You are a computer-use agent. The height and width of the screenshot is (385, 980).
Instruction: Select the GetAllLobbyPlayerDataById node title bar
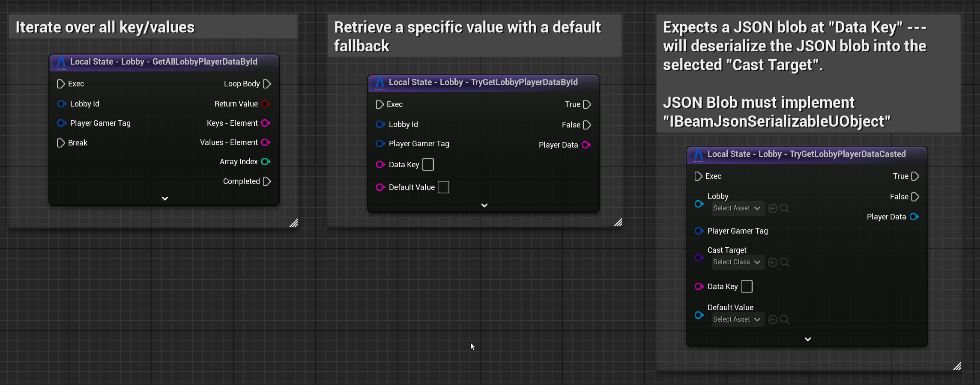click(x=164, y=62)
